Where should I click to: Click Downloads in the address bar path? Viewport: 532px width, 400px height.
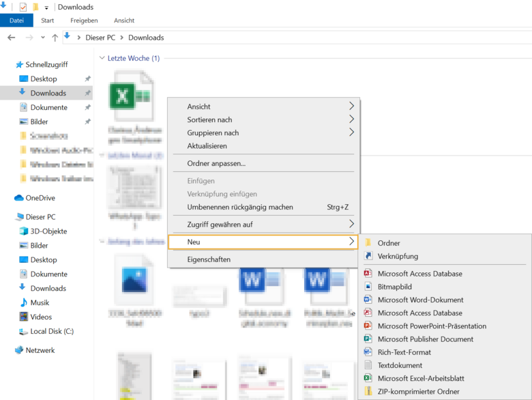click(x=146, y=38)
